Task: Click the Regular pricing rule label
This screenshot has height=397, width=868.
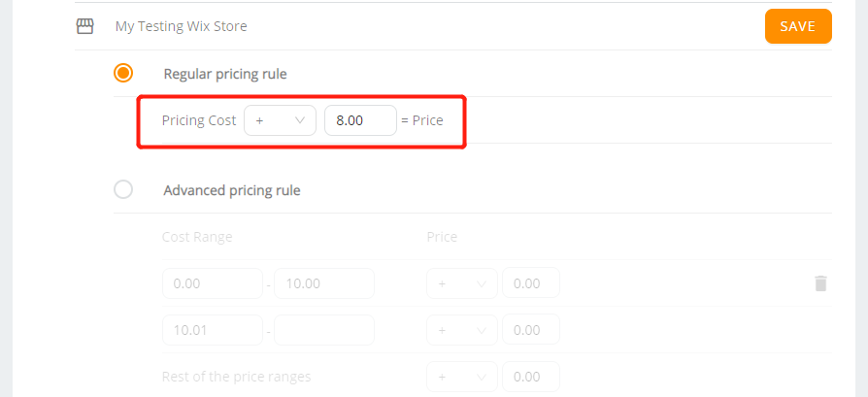Action: pos(225,74)
